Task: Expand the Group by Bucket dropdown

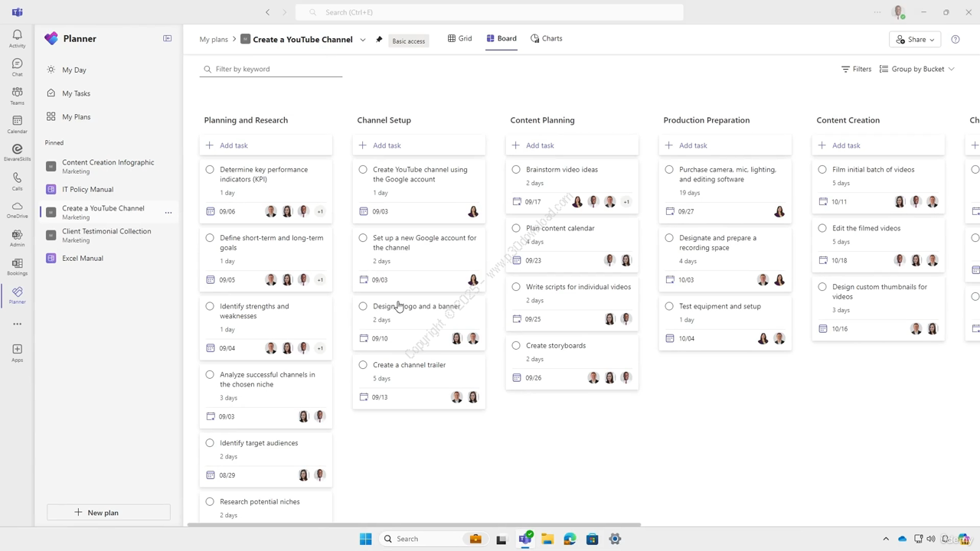Action: point(916,69)
